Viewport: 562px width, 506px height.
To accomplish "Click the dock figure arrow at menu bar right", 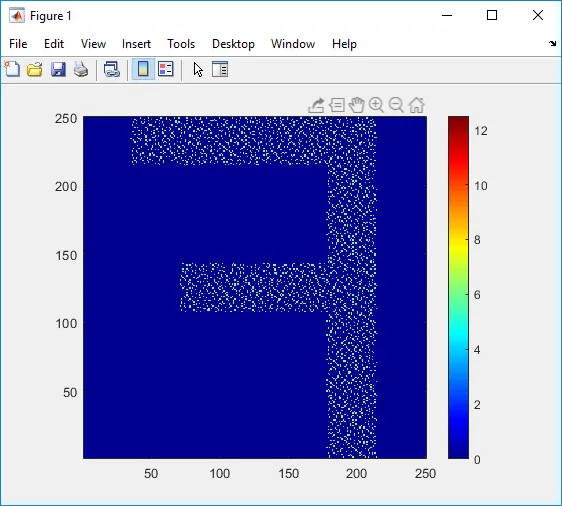I will [552, 44].
